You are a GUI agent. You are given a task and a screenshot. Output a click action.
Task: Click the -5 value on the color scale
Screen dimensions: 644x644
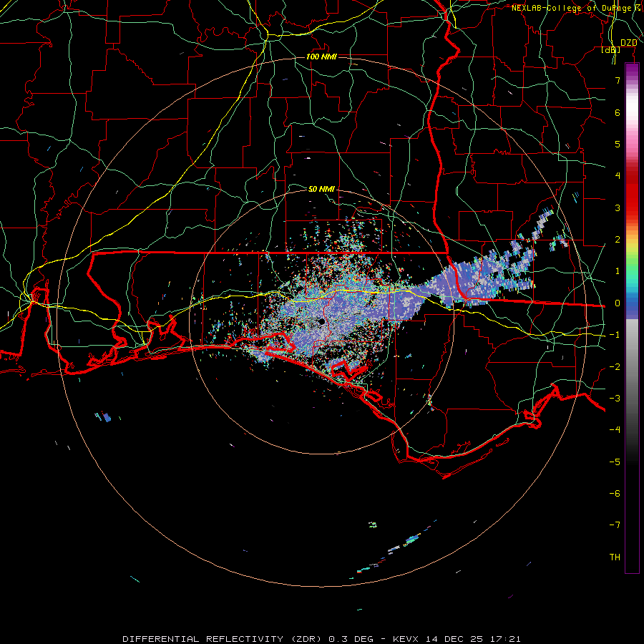pyautogui.click(x=615, y=462)
